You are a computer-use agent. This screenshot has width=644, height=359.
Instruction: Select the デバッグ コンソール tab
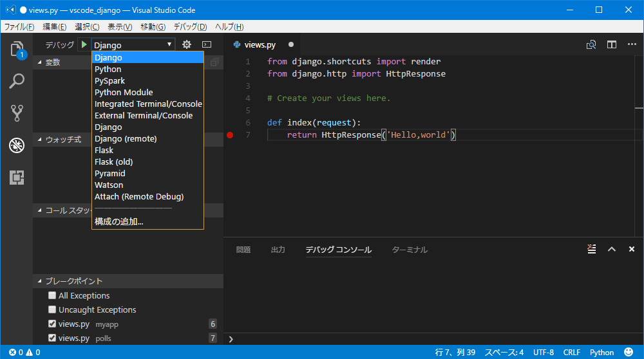339,250
